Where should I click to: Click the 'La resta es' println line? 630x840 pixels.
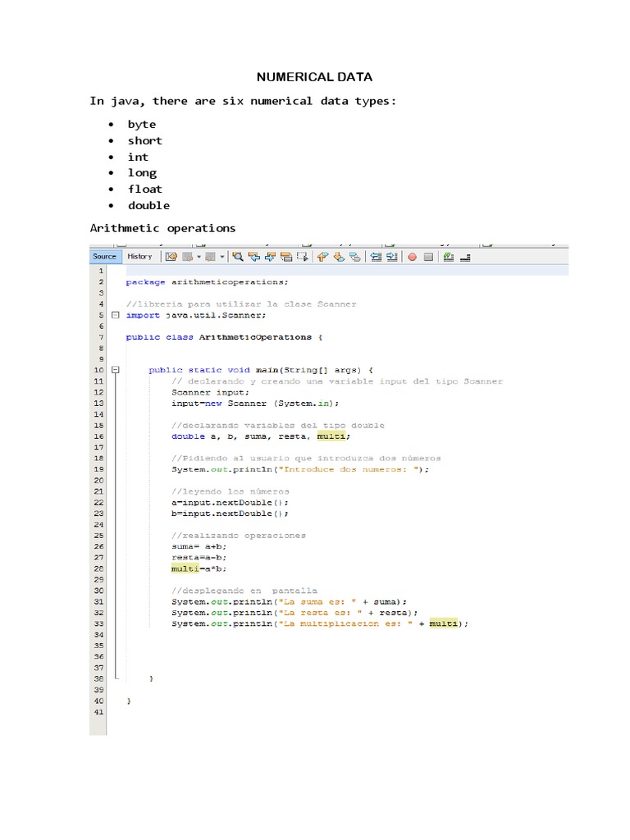294,612
